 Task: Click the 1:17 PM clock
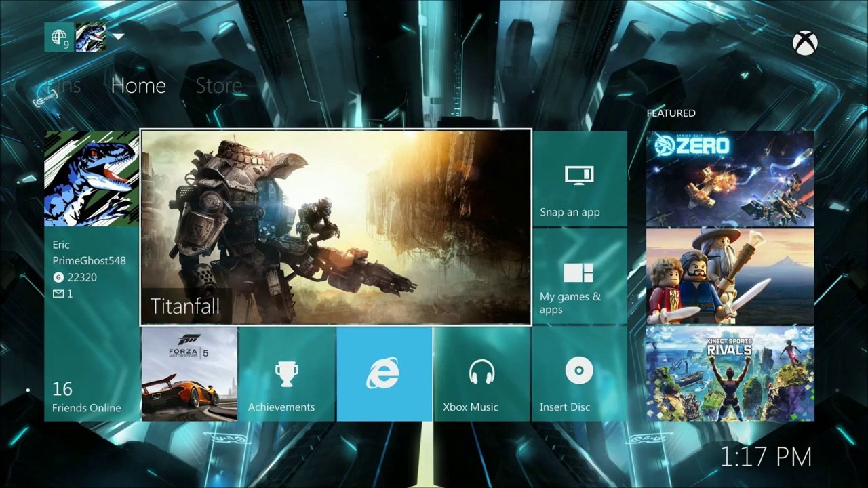(766, 457)
